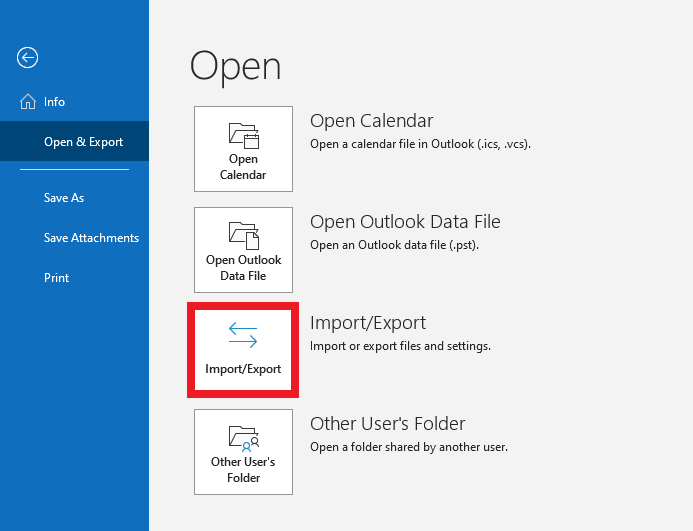Click 'Open a folder shared by another user' text
The height and width of the screenshot is (531, 693).
pos(409,447)
